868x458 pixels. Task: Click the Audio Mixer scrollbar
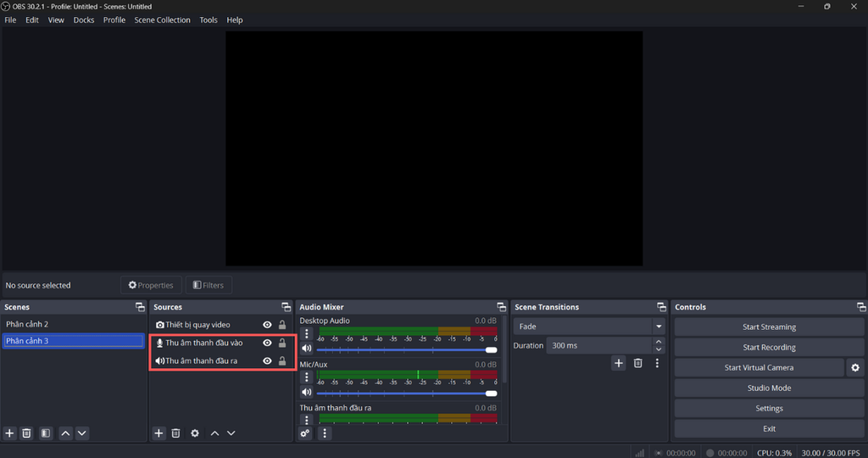tap(504, 349)
